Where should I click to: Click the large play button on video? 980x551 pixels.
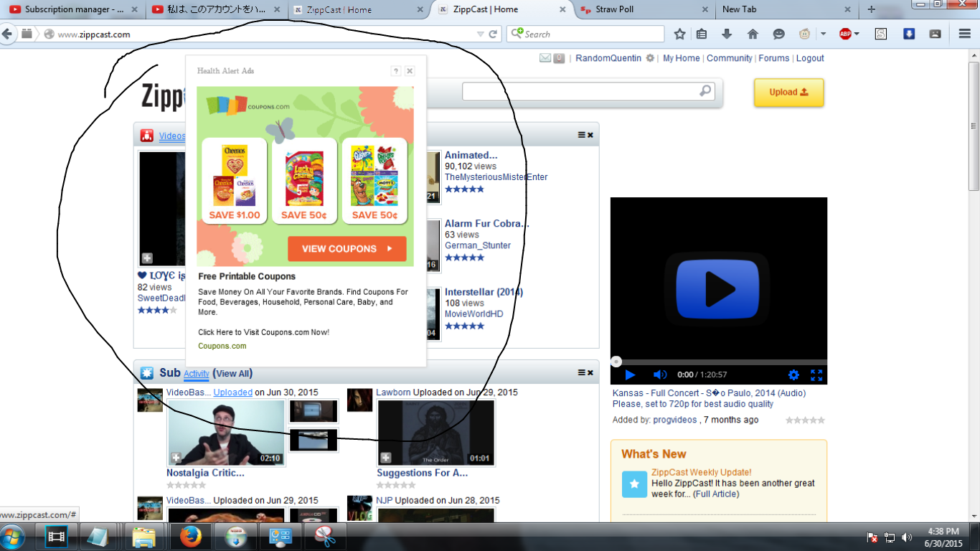tap(717, 289)
